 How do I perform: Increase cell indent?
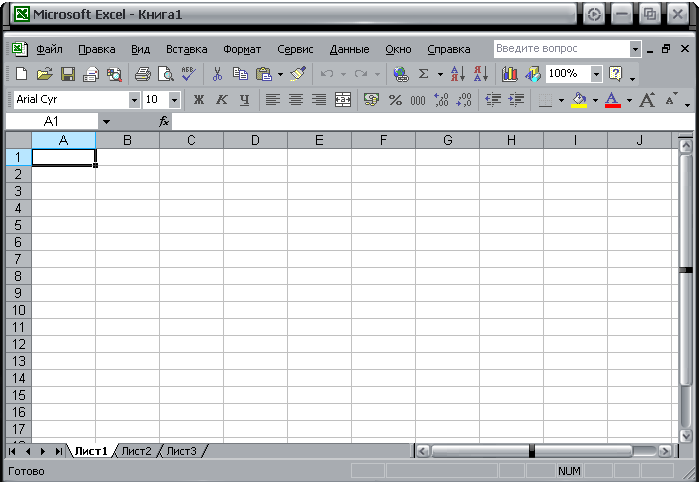516,100
